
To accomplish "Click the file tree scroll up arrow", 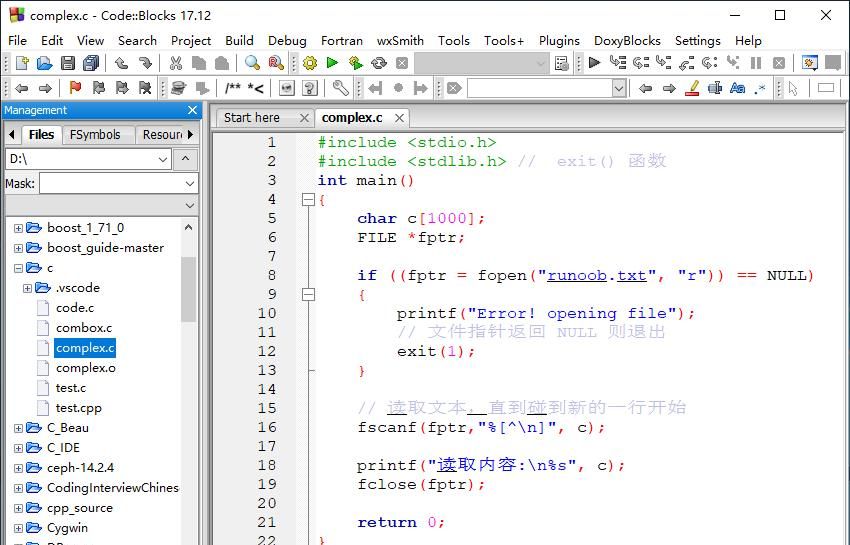I will (188, 227).
